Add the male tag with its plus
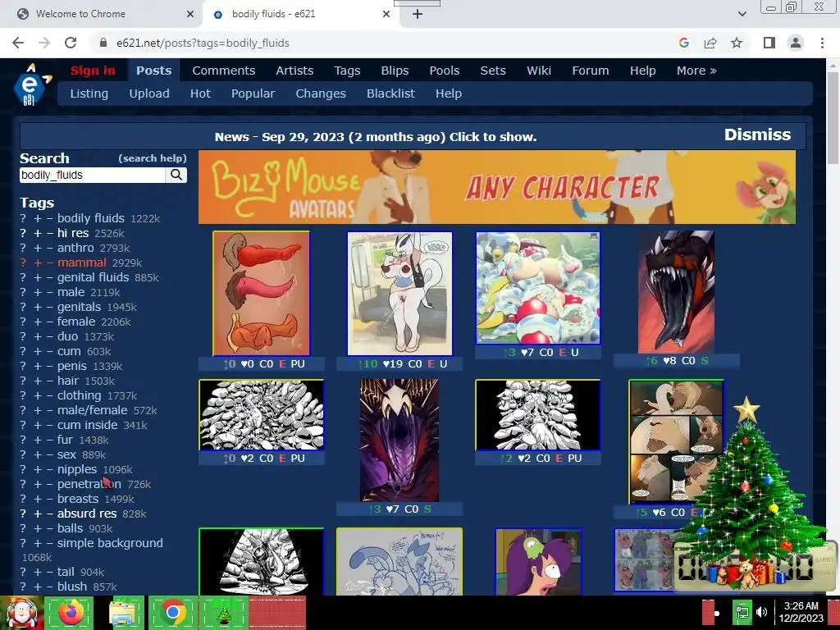Screen dimensions: 840x630 click(38, 292)
